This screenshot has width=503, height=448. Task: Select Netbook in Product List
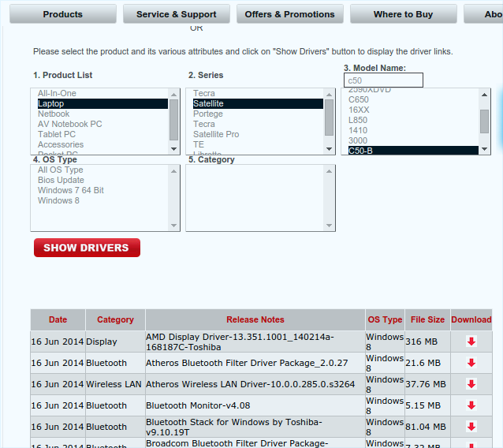pos(102,114)
